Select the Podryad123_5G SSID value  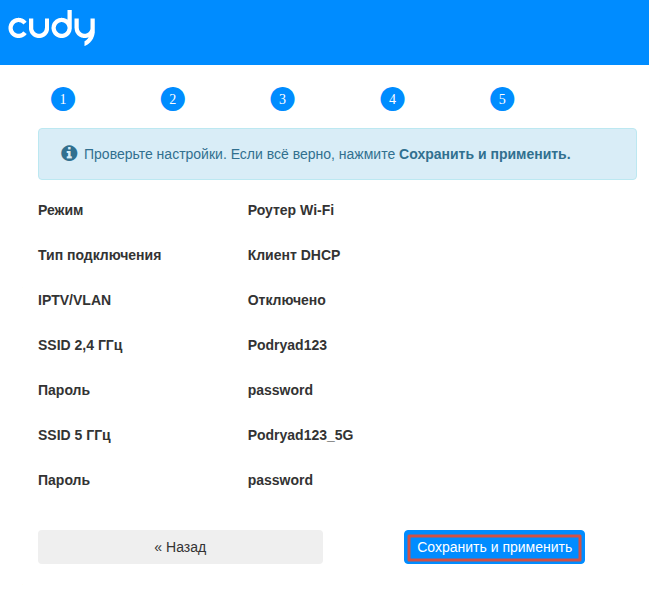pyautogui.click(x=300, y=435)
